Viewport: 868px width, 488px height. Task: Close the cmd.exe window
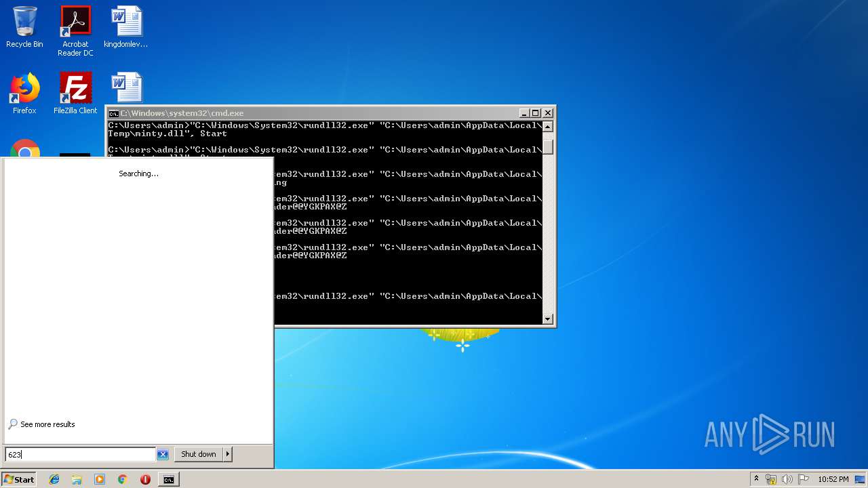pyautogui.click(x=548, y=113)
